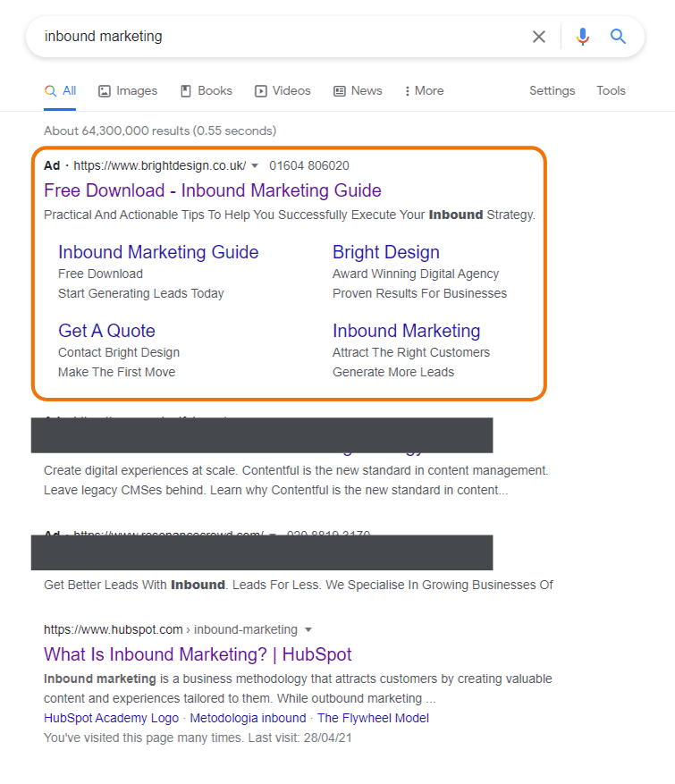The height and width of the screenshot is (784, 675).
Task: Click the Videos tab play icon
Action: (260, 91)
